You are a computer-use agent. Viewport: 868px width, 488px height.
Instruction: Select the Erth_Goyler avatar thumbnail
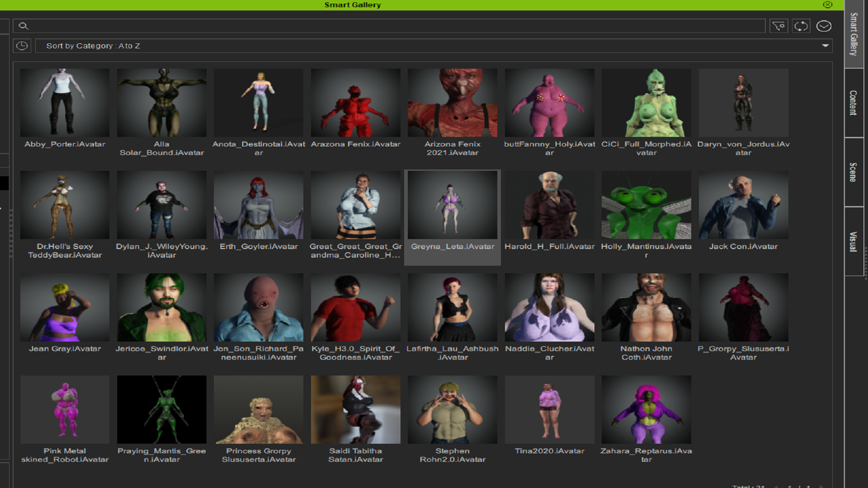click(x=259, y=205)
